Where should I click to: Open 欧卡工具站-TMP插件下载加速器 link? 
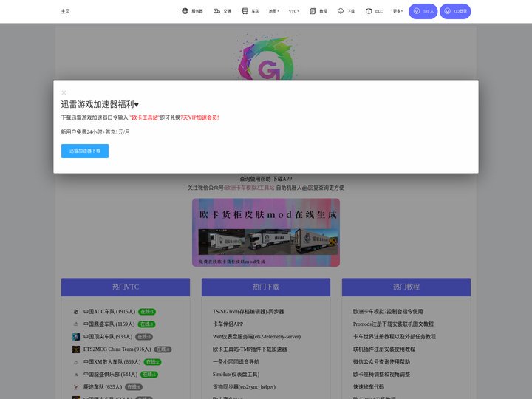click(x=250, y=349)
